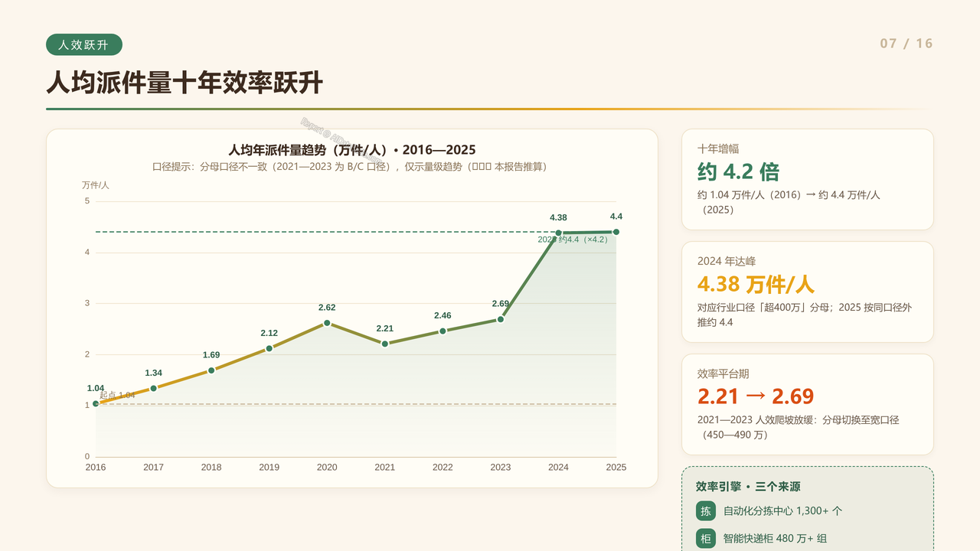Click the page number 07 / 16
Screen dimensions: 980x551
point(906,44)
